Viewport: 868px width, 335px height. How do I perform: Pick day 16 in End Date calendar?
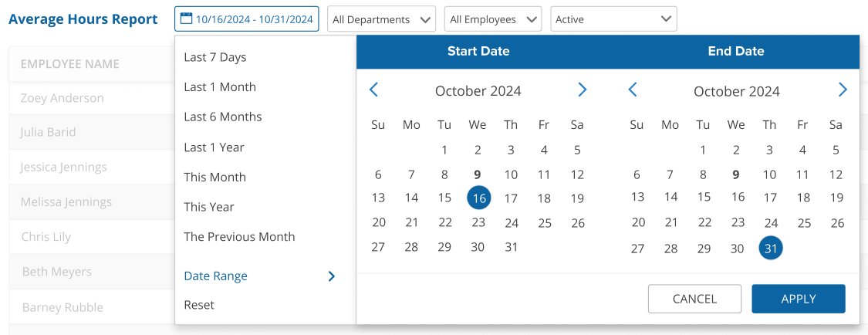pos(738,197)
